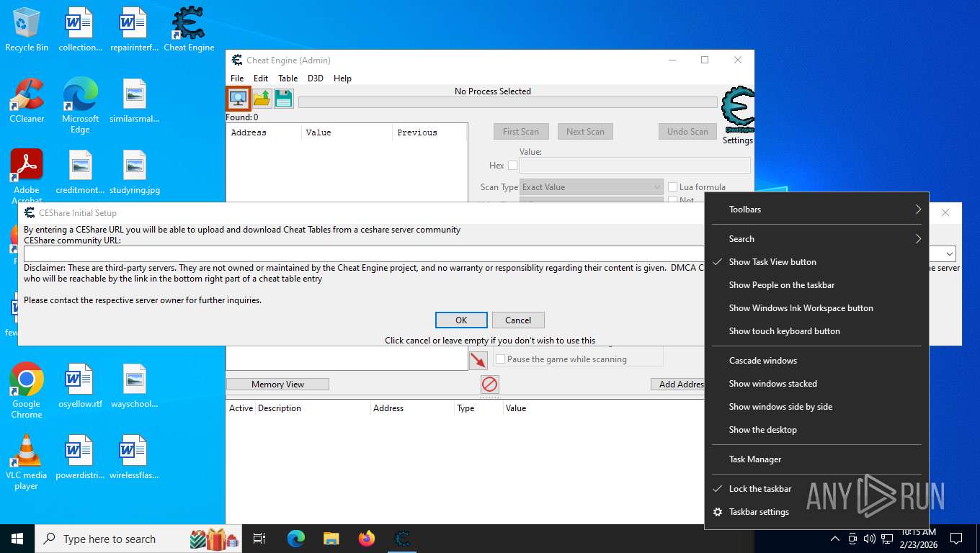Open the Windows Start menu
The image size is (980, 553).
pos(17,539)
